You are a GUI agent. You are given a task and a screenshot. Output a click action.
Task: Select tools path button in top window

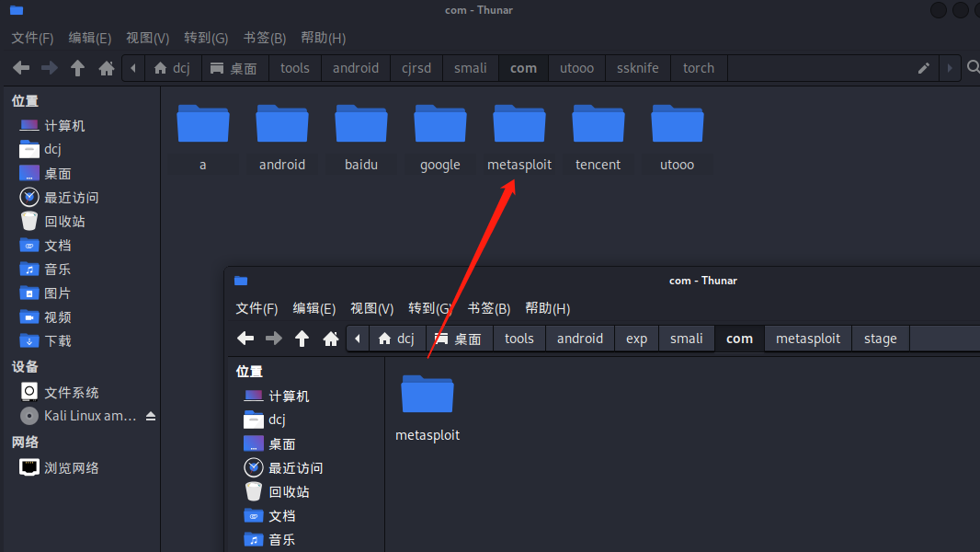click(295, 68)
